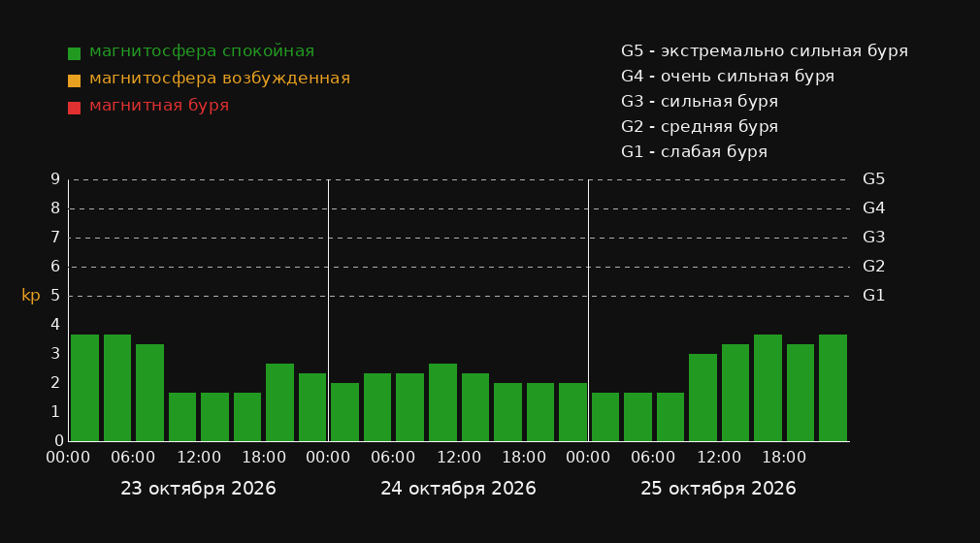The image size is (980, 543).
Task: Click 'G4 - очень сильная буря' legend line
Action: click(728, 77)
